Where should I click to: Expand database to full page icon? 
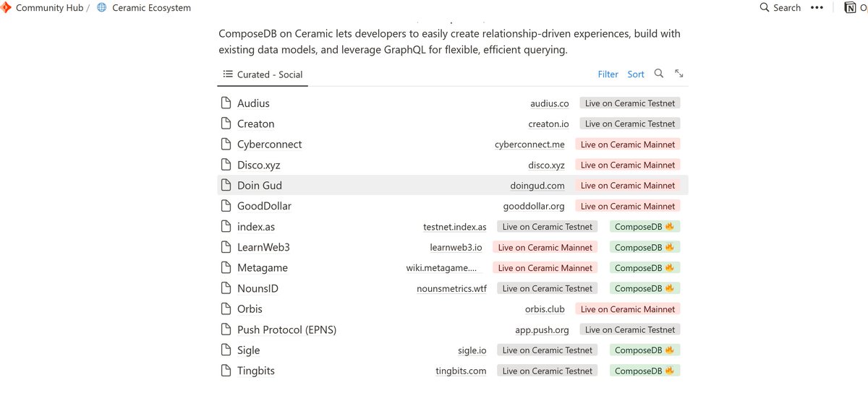point(679,74)
